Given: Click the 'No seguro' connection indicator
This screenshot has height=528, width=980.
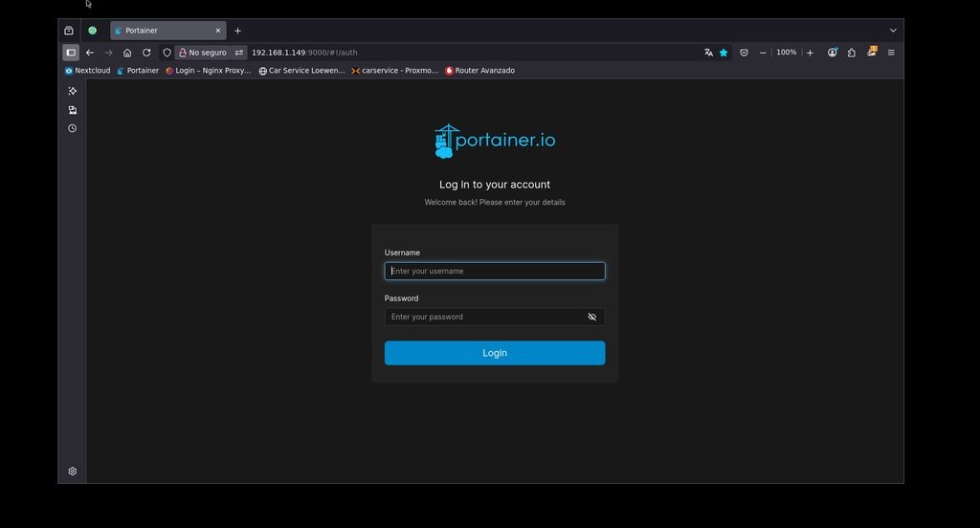Looking at the screenshot, I should (203, 53).
